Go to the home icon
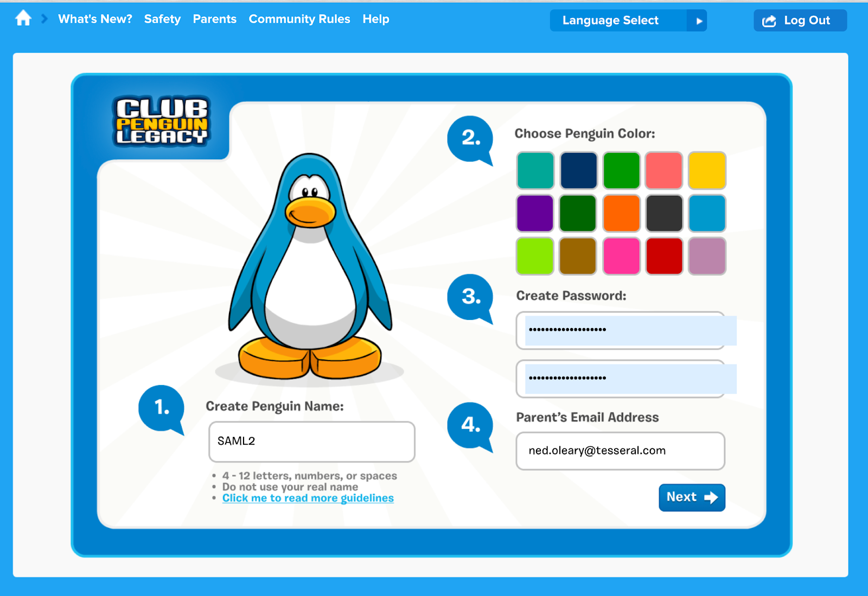The image size is (868, 596). point(23,18)
